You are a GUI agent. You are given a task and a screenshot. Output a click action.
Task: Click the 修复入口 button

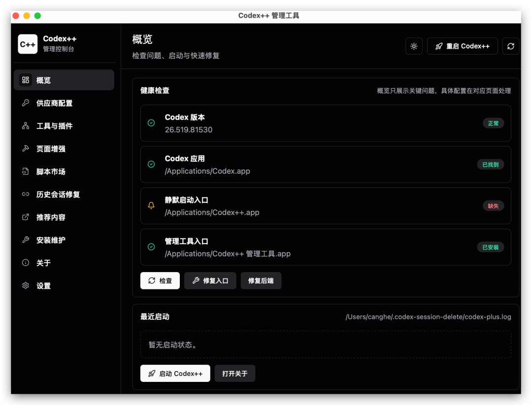point(210,280)
